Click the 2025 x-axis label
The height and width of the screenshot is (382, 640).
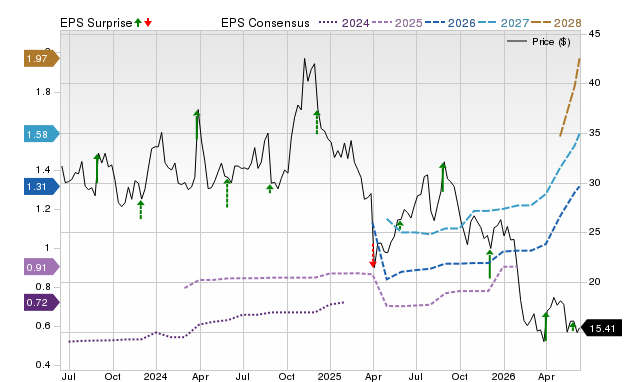tap(329, 376)
